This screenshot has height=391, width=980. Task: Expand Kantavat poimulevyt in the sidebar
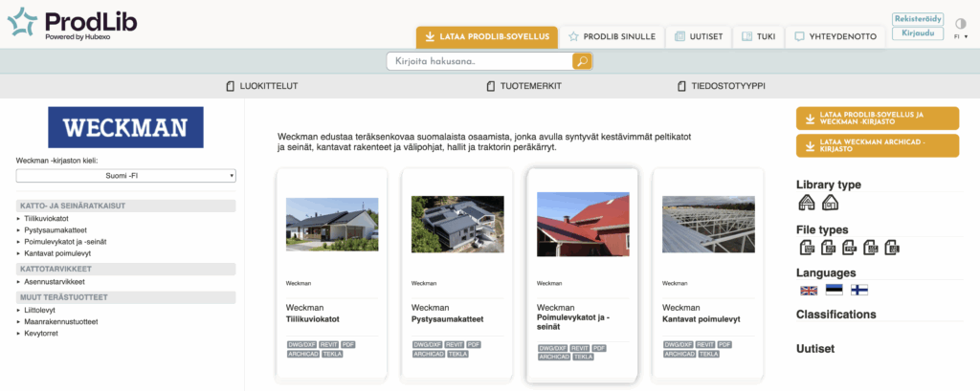pyautogui.click(x=57, y=253)
